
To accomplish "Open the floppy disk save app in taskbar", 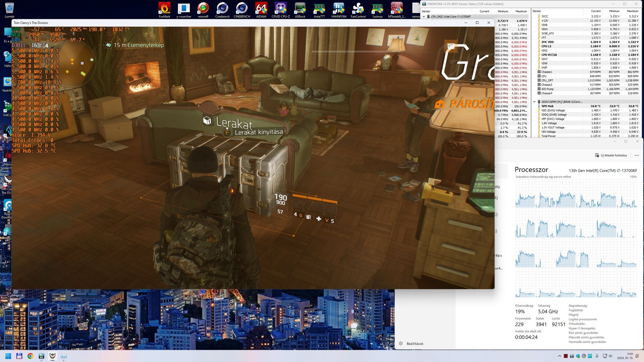I will tap(19, 356).
